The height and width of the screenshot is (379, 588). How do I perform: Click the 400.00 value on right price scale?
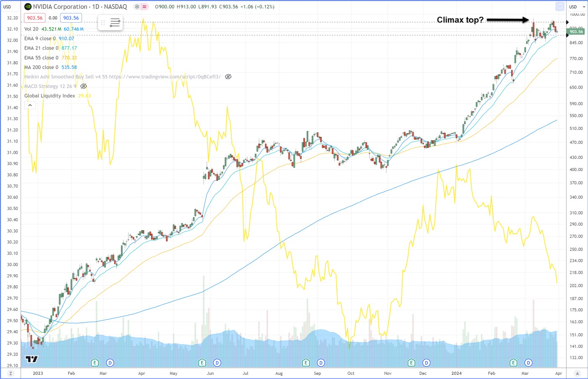click(x=576, y=170)
